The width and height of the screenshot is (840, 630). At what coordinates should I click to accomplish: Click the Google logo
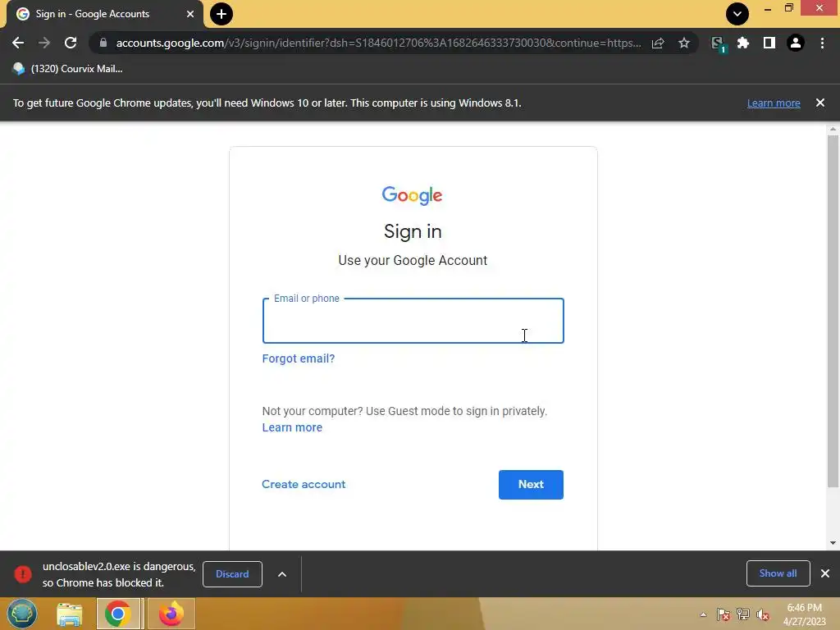pos(412,195)
